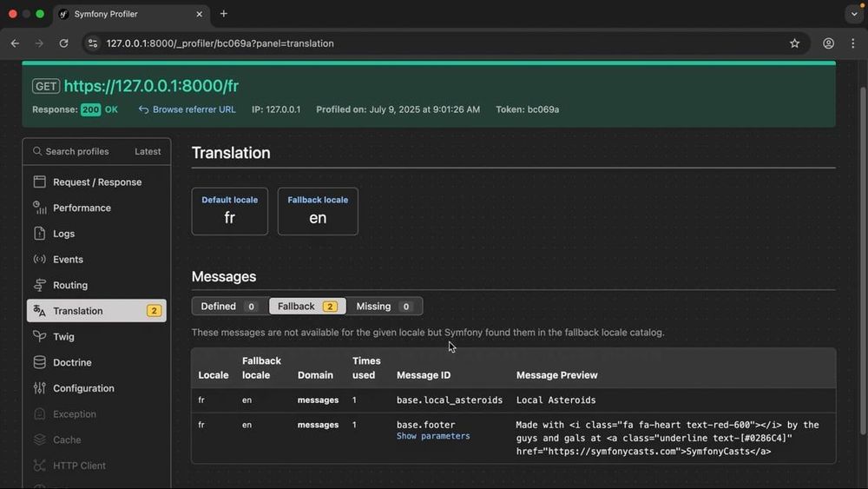
Task: Click the Configuration sliders icon
Action: 39,387
